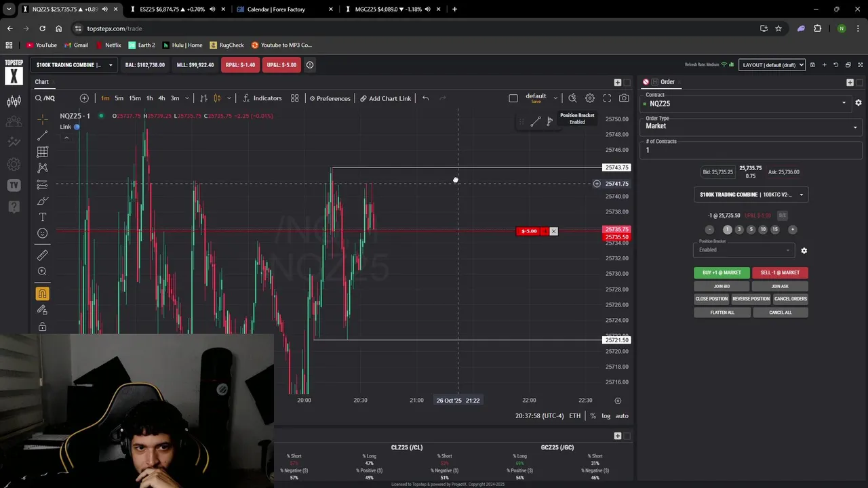Image resolution: width=868 pixels, height=488 pixels.
Task: Decrease contracts with minus button
Action: point(709,230)
